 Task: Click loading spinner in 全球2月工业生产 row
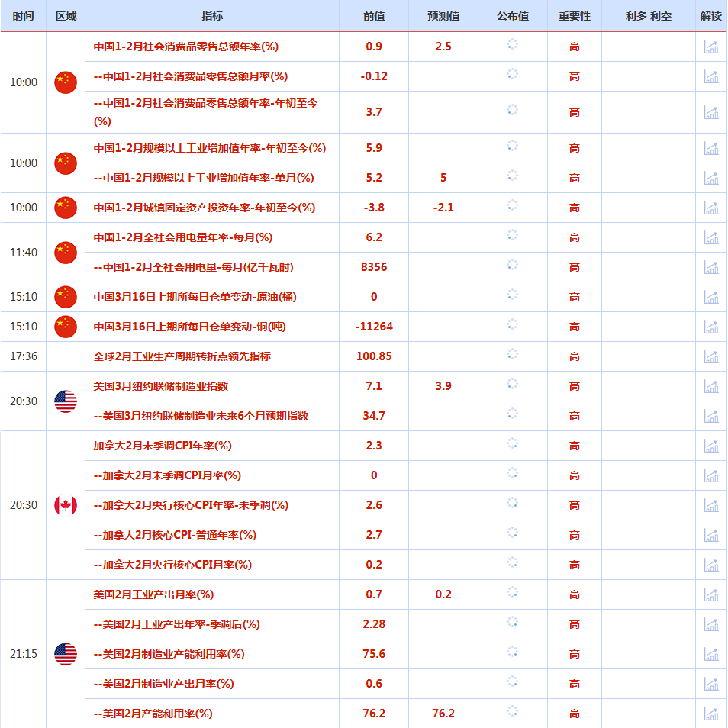(512, 354)
